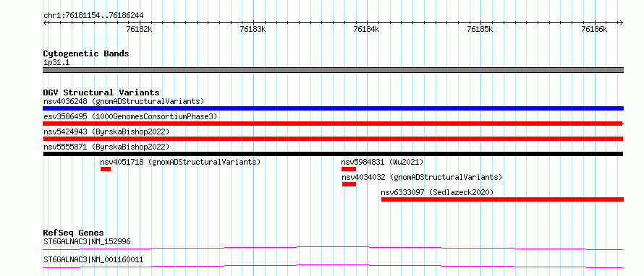Click the gray 1p31.1 cytogenetic band

[x=333, y=70]
